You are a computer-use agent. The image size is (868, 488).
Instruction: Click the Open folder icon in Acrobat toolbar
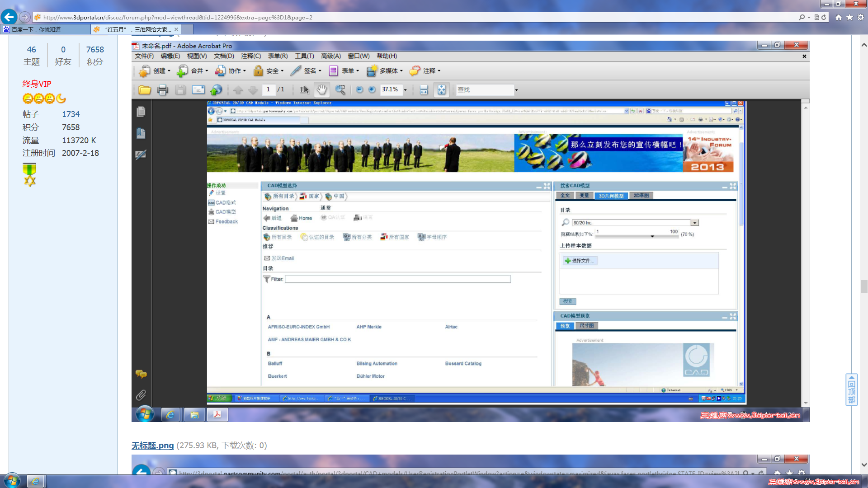(x=145, y=90)
